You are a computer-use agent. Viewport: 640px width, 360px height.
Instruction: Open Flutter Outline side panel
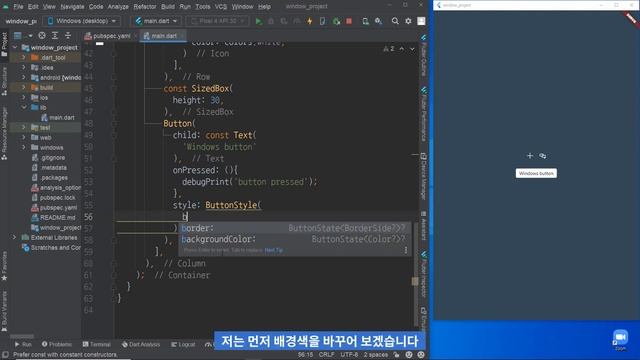point(424,56)
